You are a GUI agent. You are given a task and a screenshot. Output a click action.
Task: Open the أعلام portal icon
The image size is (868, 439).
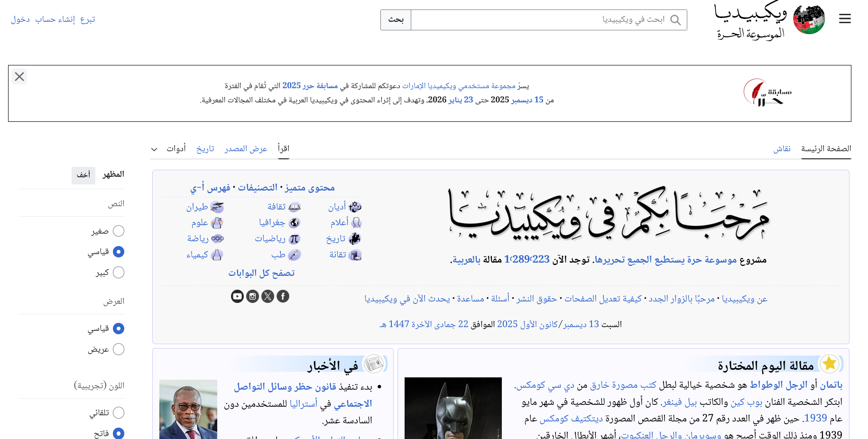(356, 222)
